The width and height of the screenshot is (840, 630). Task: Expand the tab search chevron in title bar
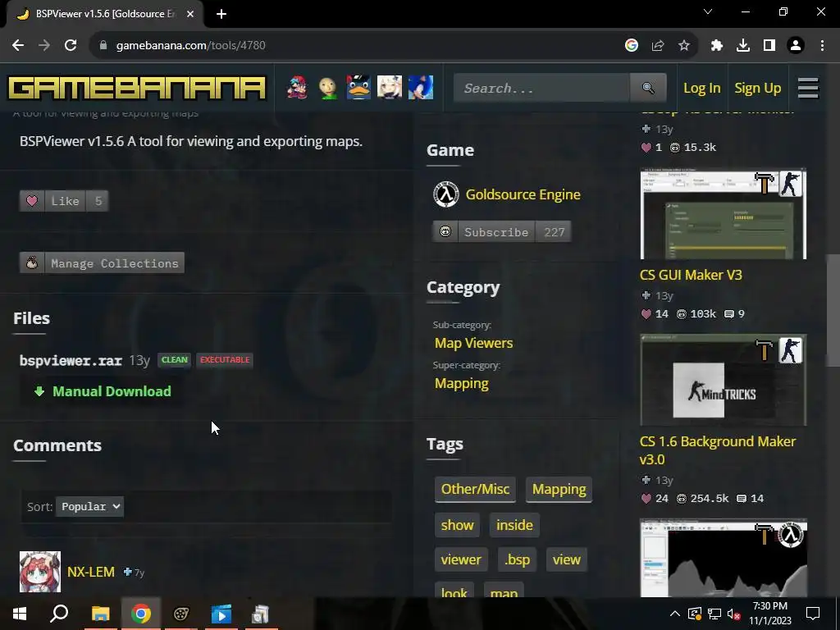708,11
